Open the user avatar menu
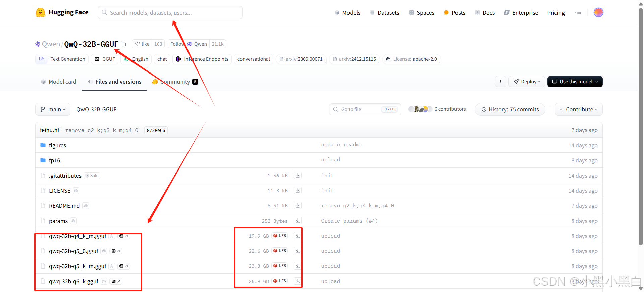 point(598,12)
